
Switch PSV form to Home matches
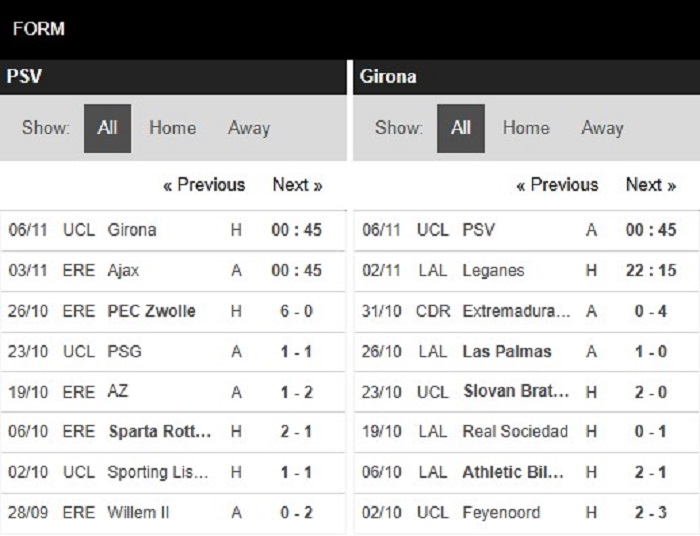172,128
